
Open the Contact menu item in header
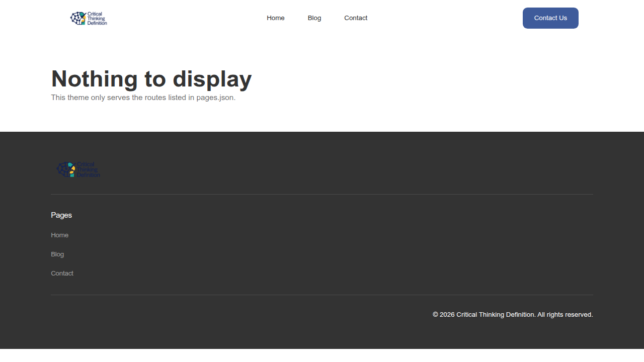(356, 18)
